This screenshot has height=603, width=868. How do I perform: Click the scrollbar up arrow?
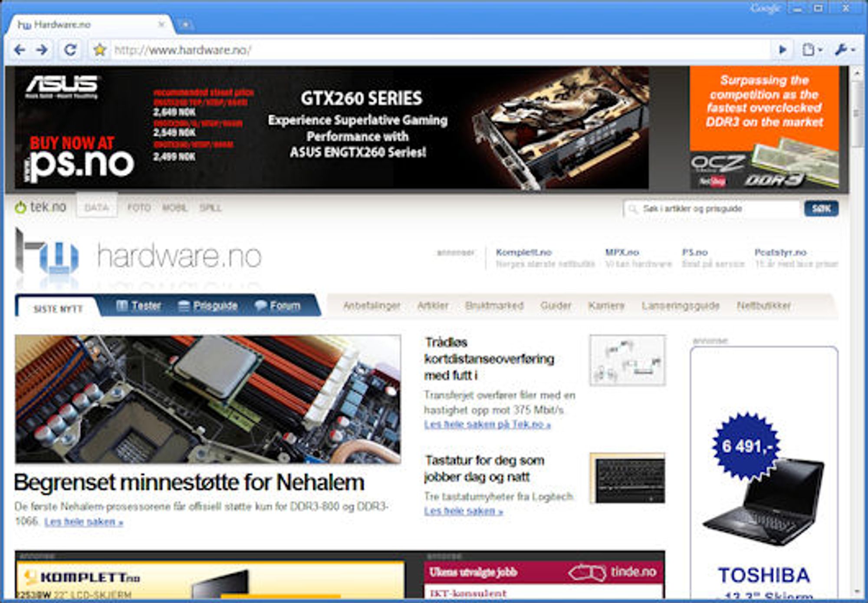point(857,73)
